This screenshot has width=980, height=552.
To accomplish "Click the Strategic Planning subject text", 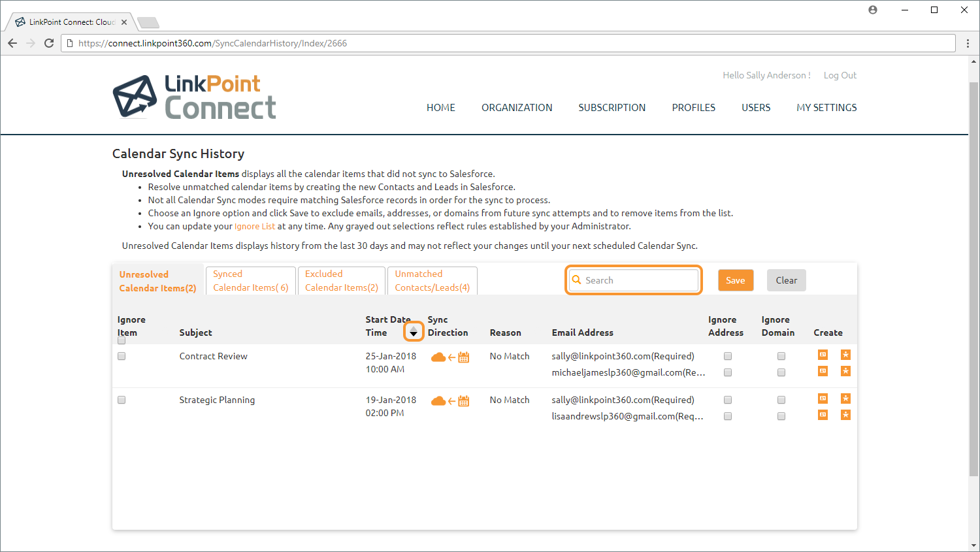I will pos(218,400).
